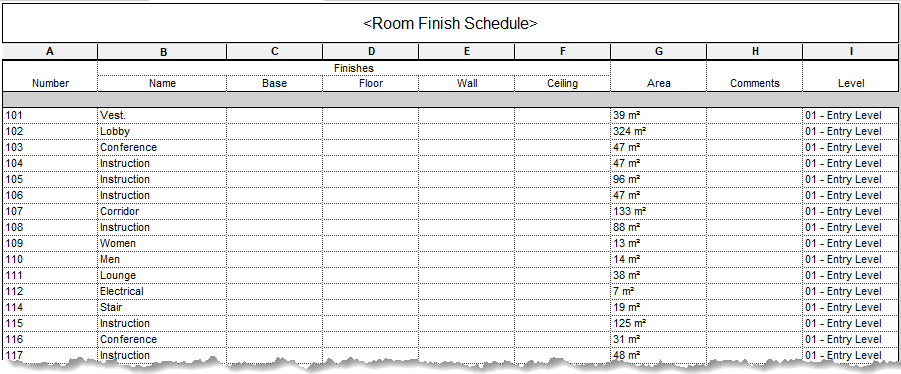The width and height of the screenshot is (901, 374).
Task: Click the Comments cell for room 103
Action: pos(754,148)
